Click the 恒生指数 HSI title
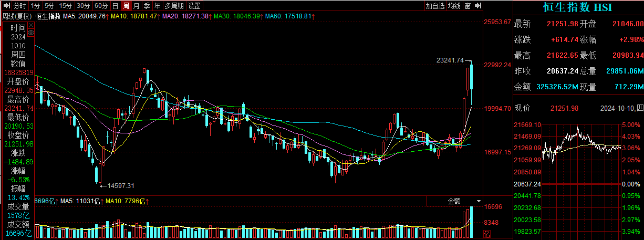 (x=577, y=8)
